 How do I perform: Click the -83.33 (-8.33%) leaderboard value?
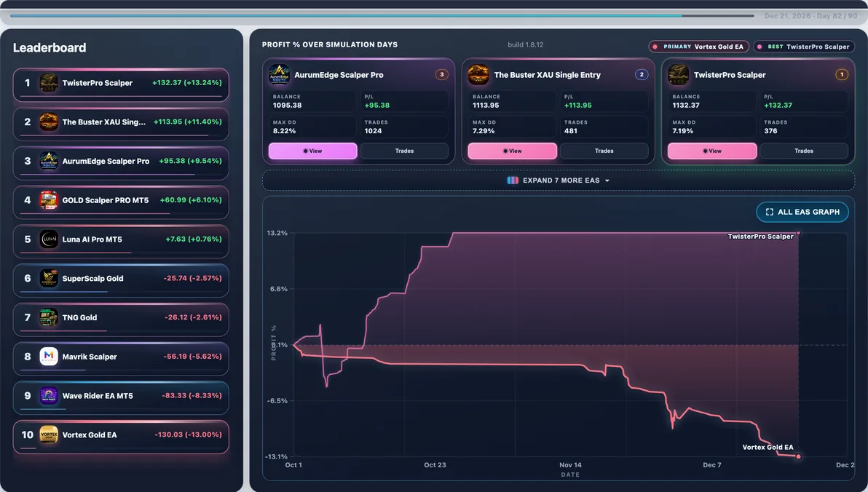[192, 396]
